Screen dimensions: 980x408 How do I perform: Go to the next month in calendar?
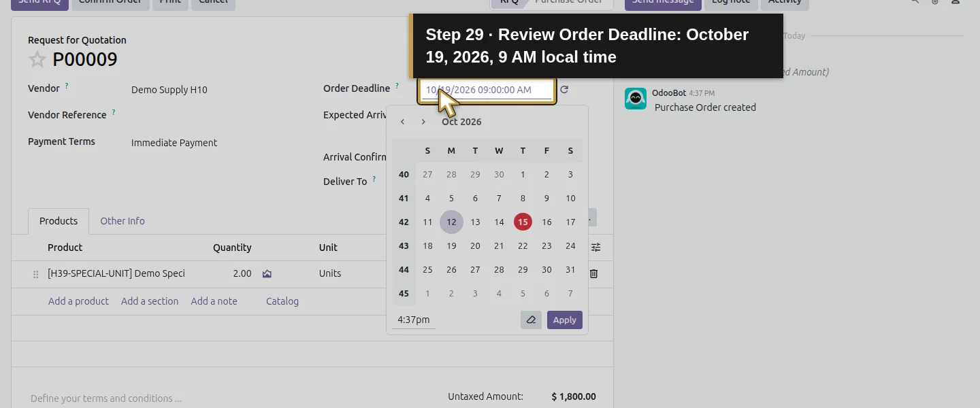pyautogui.click(x=423, y=122)
